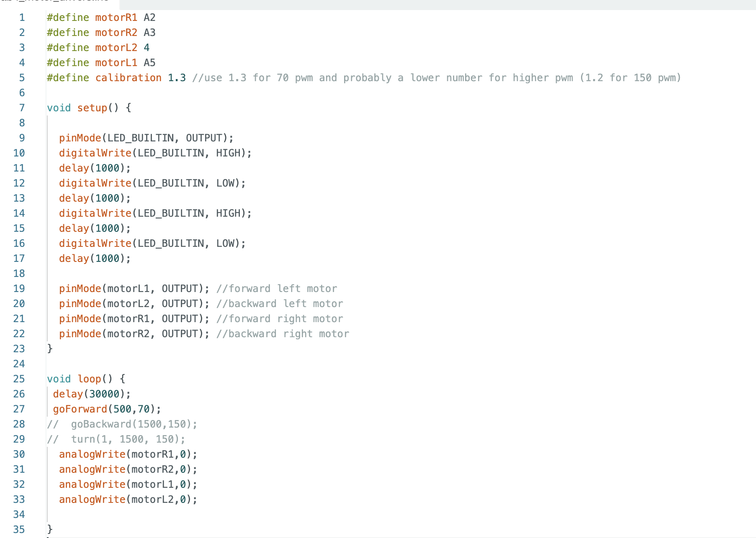
Task: Click line number 25 in the gutter
Action: pyautogui.click(x=19, y=379)
